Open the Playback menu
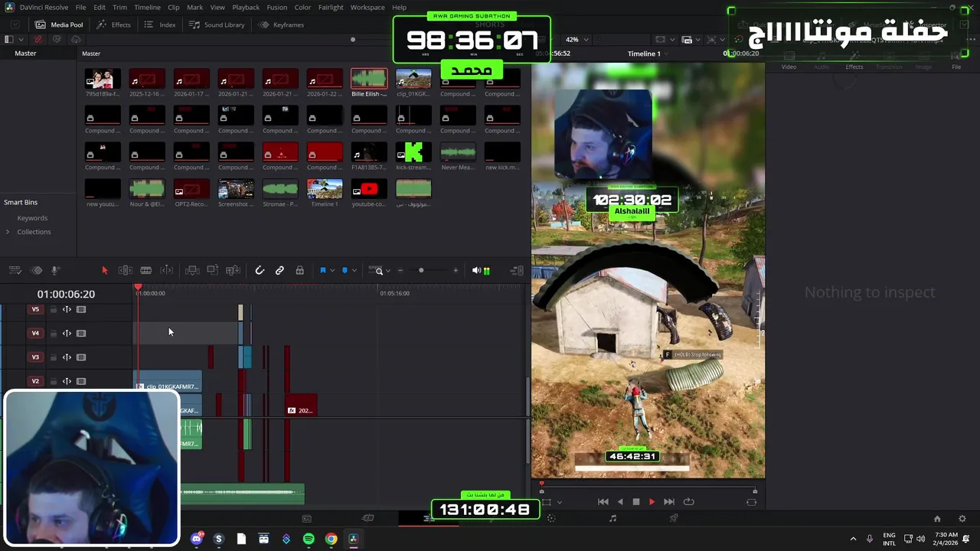The width and height of the screenshot is (980, 551). (246, 7)
